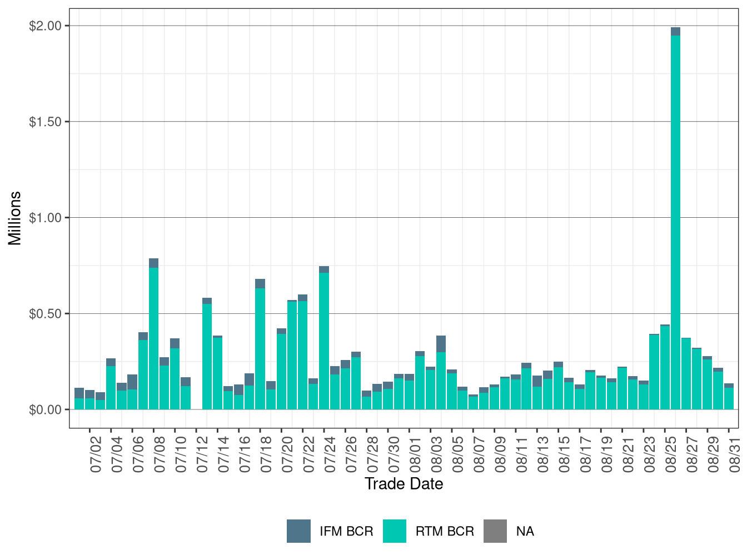Click the '07/30' date tick label
The width and height of the screenshot is (747, 560).
click(x=395, y=454)
